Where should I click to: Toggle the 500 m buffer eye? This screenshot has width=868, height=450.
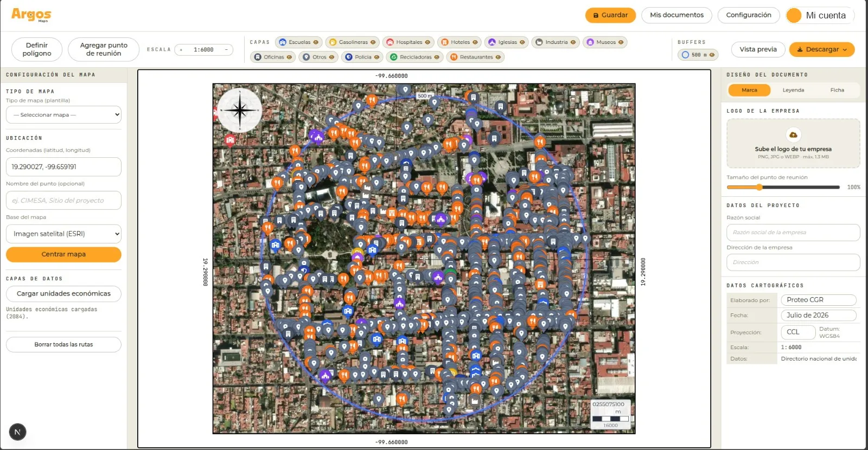tap(712, 55)
